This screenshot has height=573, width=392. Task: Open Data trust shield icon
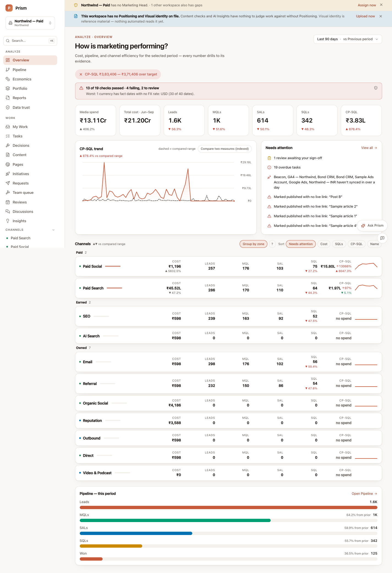point(8,107)
